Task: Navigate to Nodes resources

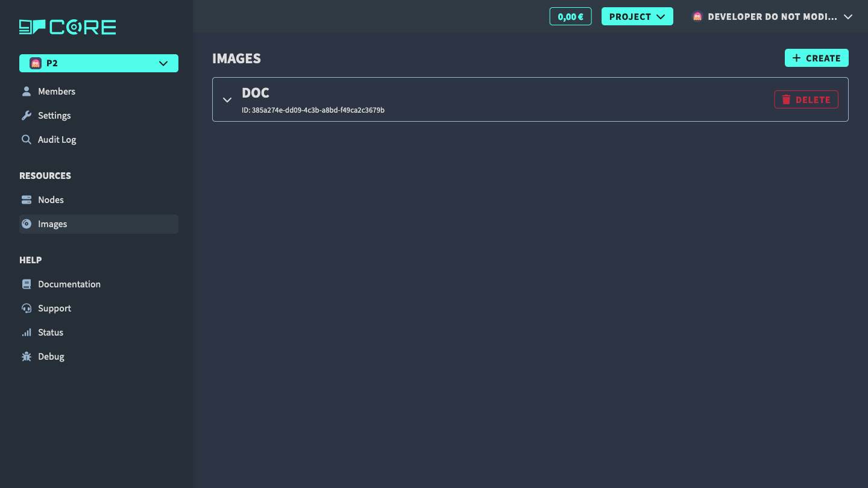Action: (99, 200)
